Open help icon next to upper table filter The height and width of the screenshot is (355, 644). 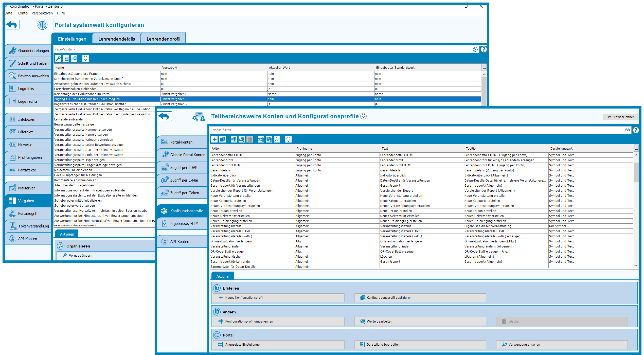[484, 49]
